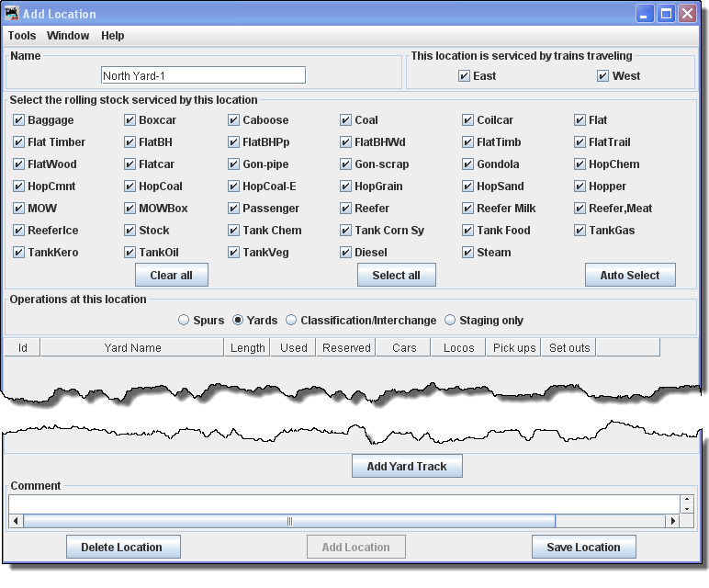Image resolution: width=709 pixels, height=588 pixels.
Task: Save the location with Save Location
Action: [x=584, y=548]
